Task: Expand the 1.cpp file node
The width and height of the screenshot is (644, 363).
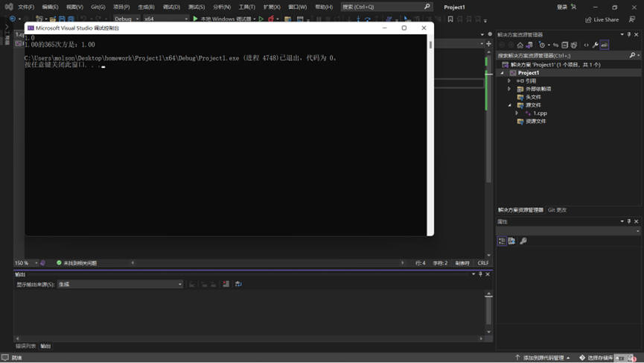Action: click(517, 113)
